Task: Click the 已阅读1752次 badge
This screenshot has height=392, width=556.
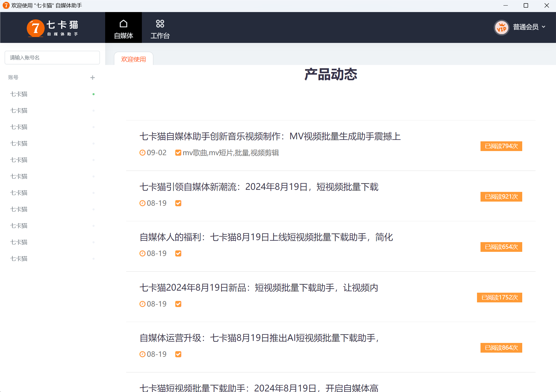Action: 499,297
